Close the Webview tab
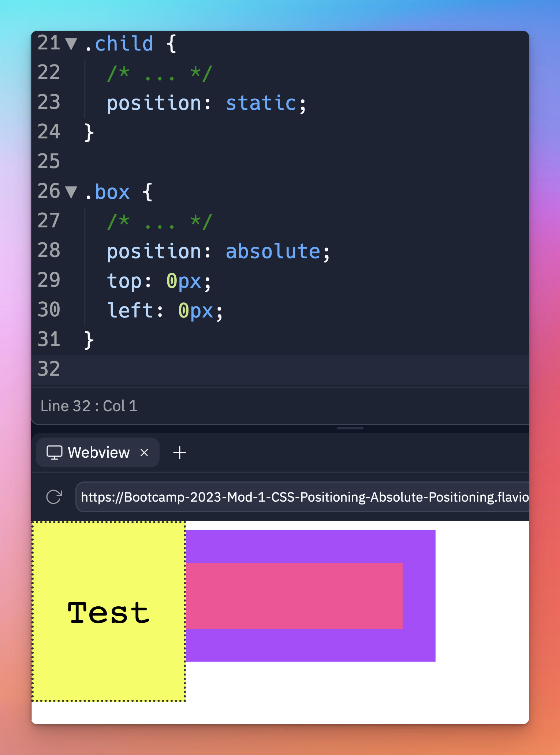Viewport: 560px width, 755px height. coord(144,453)
